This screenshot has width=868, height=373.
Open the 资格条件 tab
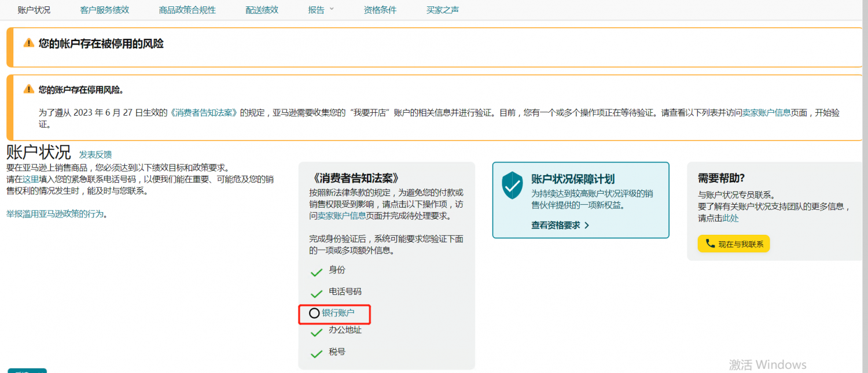point(380,10)
